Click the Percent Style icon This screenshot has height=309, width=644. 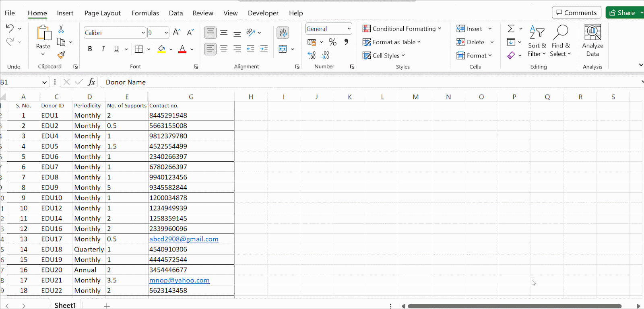coord(332,42)
